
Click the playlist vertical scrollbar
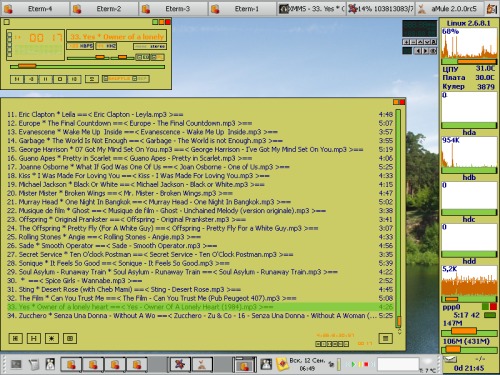click(x=398, y=218)
